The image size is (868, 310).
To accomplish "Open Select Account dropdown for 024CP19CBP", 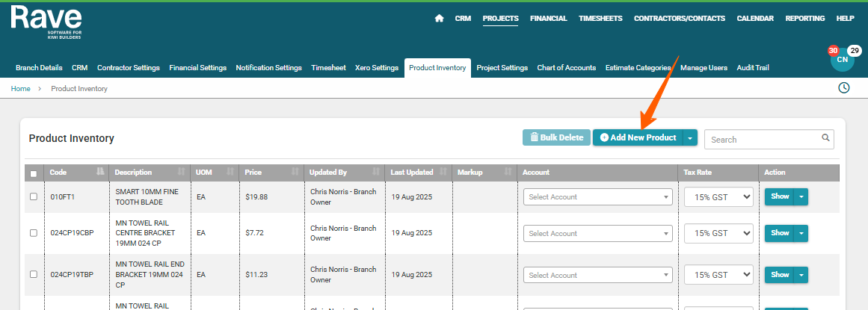I will pyautogui.click(x=598, y=234).
